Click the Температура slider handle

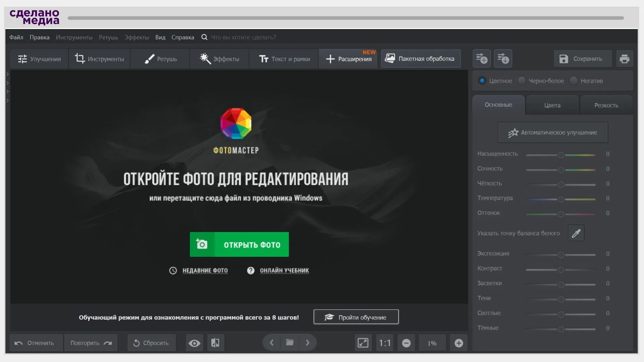pos(561,199)
